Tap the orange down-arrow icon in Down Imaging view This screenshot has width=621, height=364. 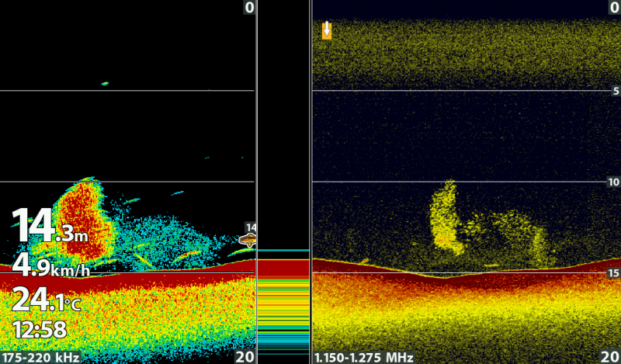point(327,30)
